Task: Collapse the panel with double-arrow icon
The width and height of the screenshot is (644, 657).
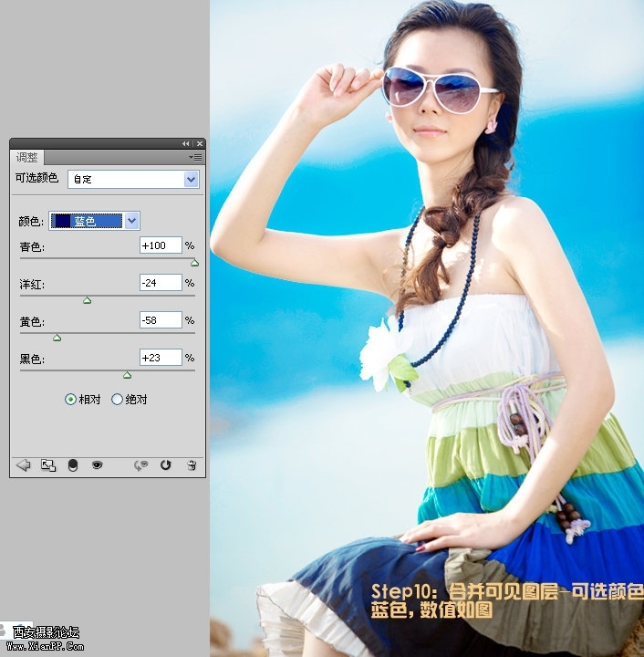Action: coord(186,144)
